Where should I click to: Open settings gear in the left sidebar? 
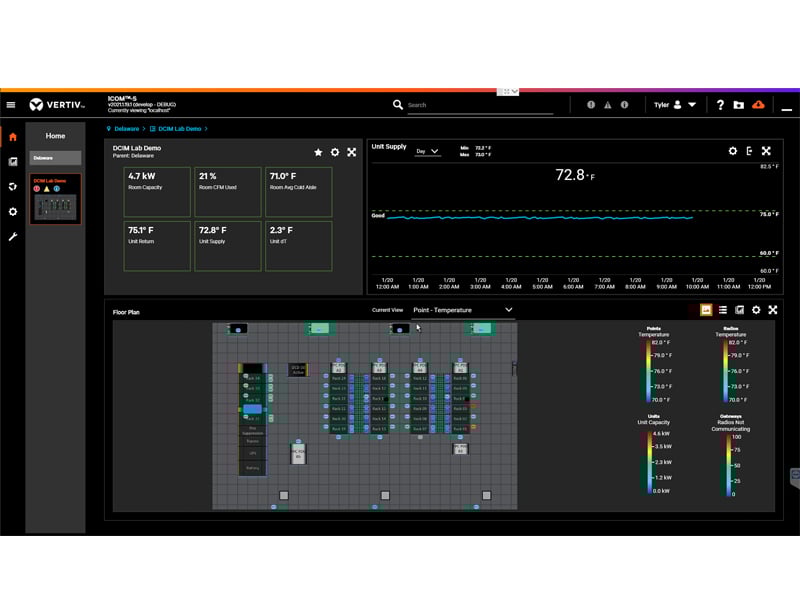coord(12,212)
